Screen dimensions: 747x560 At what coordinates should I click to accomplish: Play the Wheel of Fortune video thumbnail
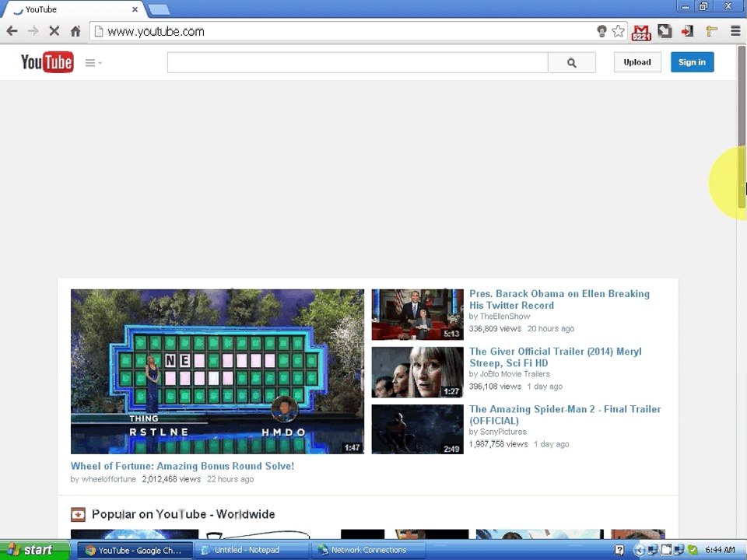click(x=217, y=372)
